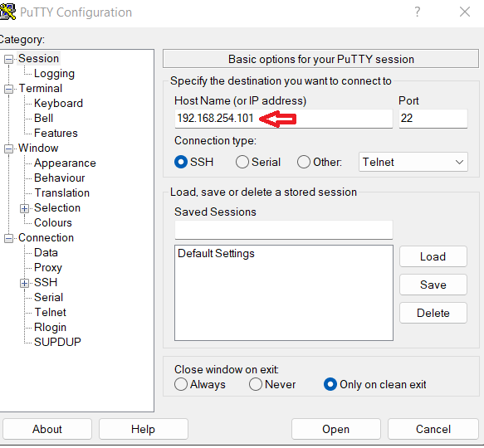The image size is (484, 448).
Task: Open the SSH settings category in tree
Action: point(46,282)
